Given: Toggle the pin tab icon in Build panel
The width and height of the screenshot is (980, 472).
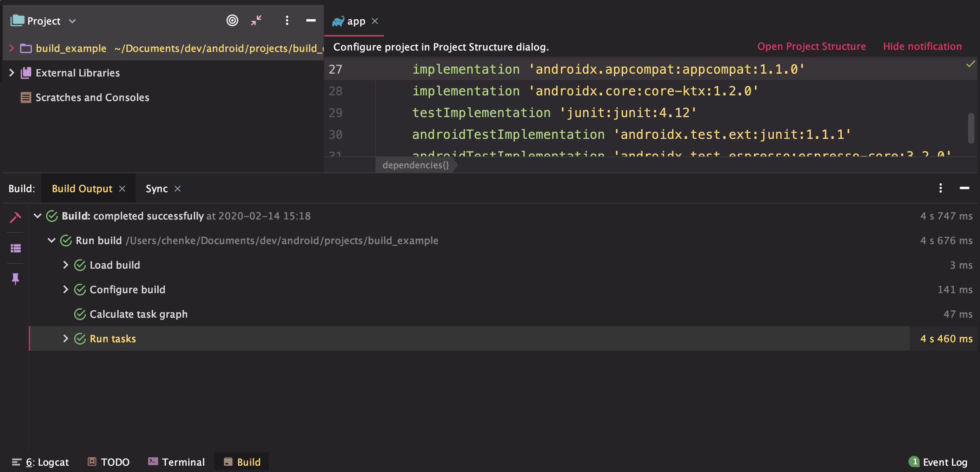Looking at the screenshot, I should 15,278.
